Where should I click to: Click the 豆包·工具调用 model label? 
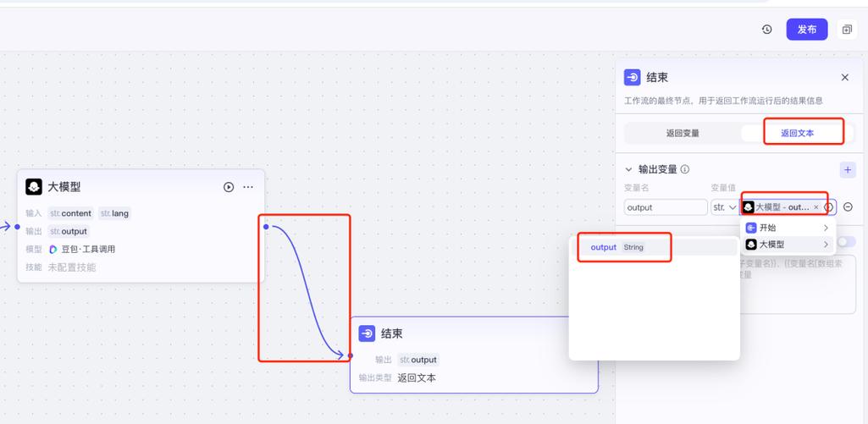88,249
